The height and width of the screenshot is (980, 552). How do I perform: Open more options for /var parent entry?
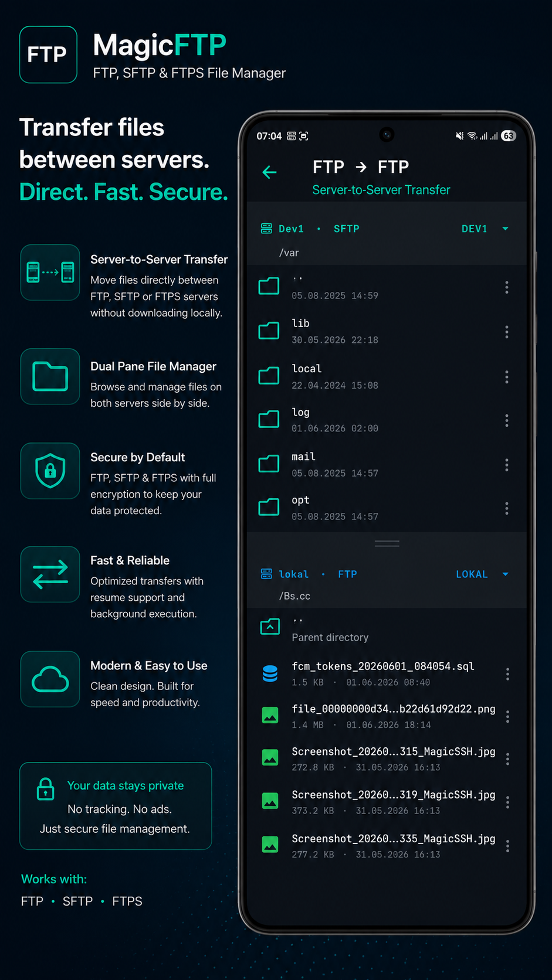507,287
